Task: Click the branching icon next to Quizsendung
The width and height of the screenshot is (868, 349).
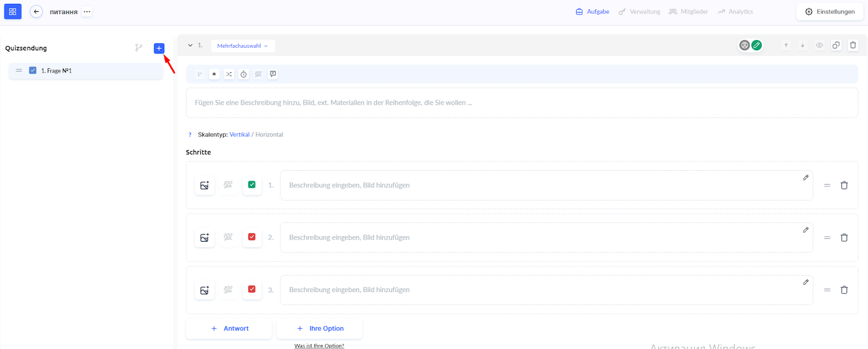Action: pyautogui.click(x=139, y=48)
